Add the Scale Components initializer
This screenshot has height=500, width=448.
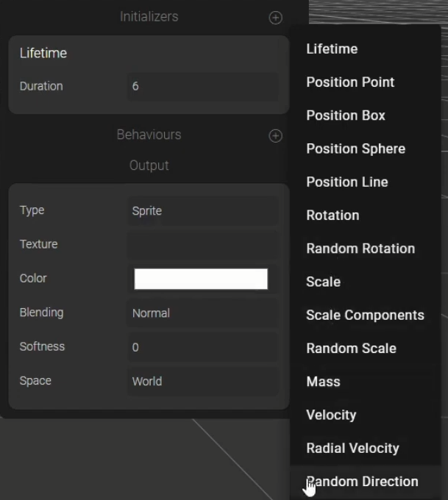click(365, 315)
